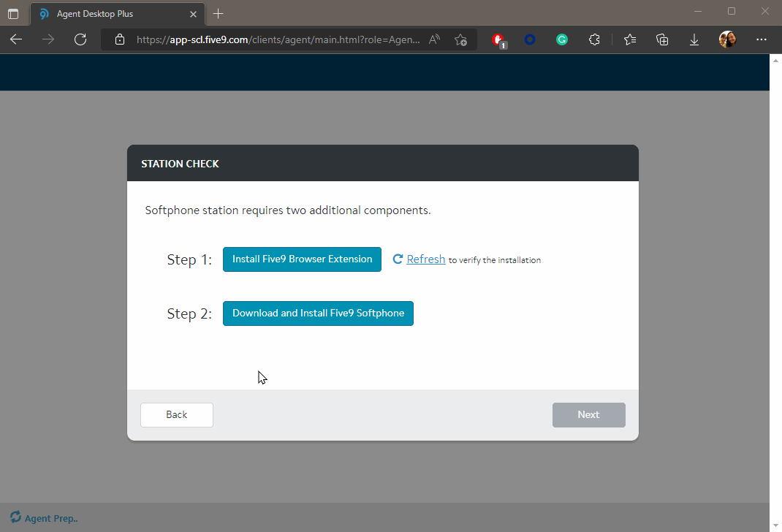Click the STATION CHECK dialog title
Viewport: 782px width, 532px height.
coord(180,164)
